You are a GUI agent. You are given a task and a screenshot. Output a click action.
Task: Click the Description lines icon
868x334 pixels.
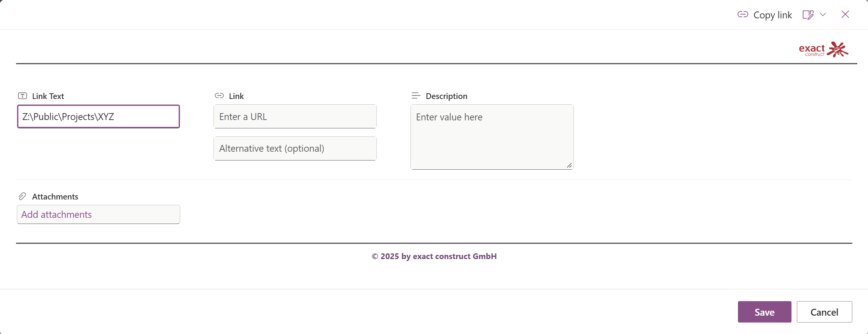pyautogui.click(x=416, y=96)
